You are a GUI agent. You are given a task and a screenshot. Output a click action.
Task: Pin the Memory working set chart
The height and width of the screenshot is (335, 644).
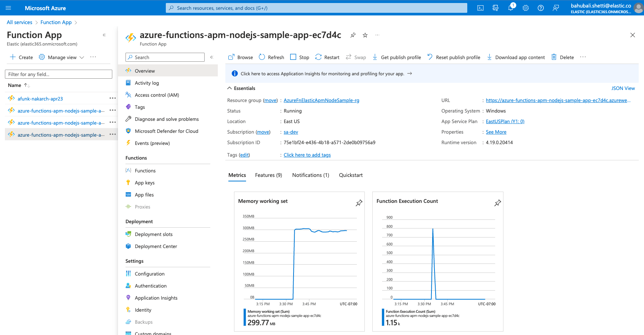click(x=359, y=203)
